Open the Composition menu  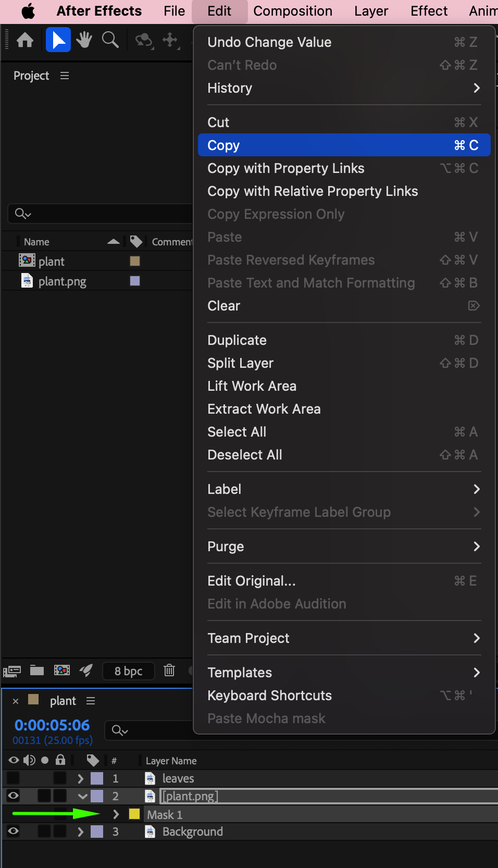coord(292,11)
